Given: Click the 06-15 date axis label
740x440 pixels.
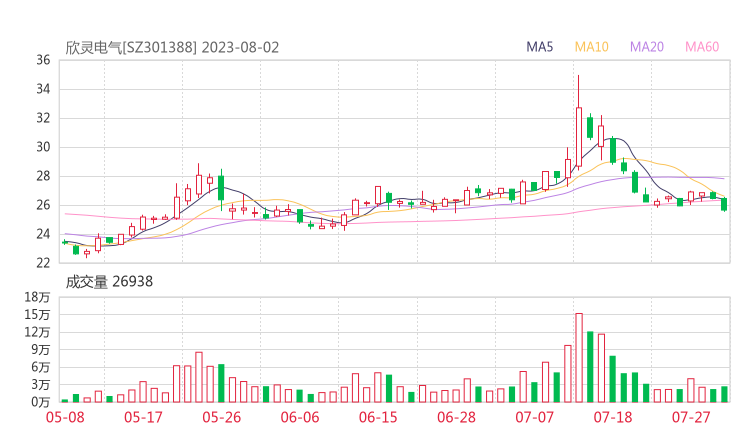Looking at the screenshot, I should pos(378,417).
